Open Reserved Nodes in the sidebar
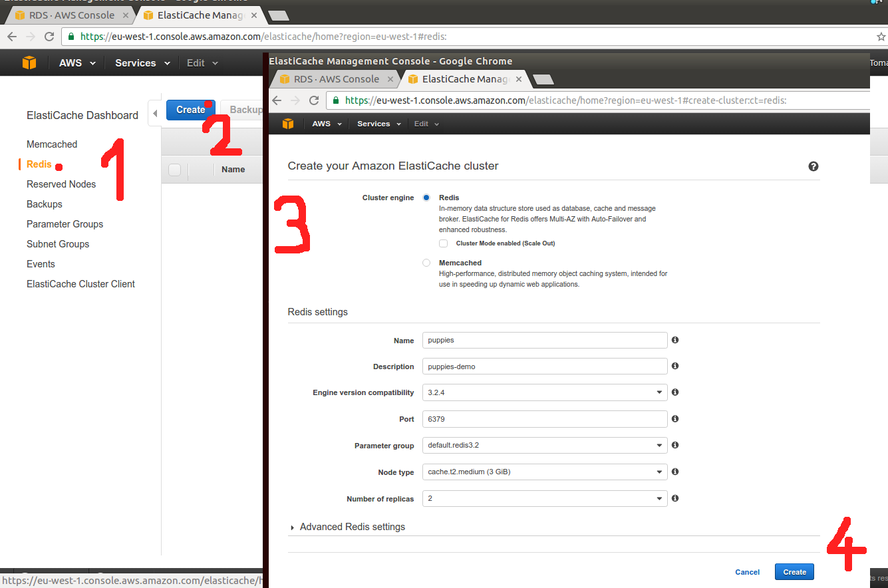This screenshot has width=888, height=588. point(61,184)
